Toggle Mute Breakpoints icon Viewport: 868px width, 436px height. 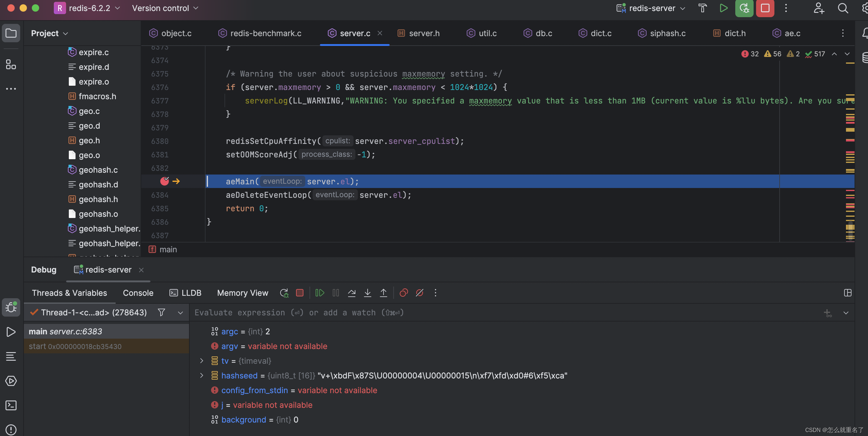420,293
